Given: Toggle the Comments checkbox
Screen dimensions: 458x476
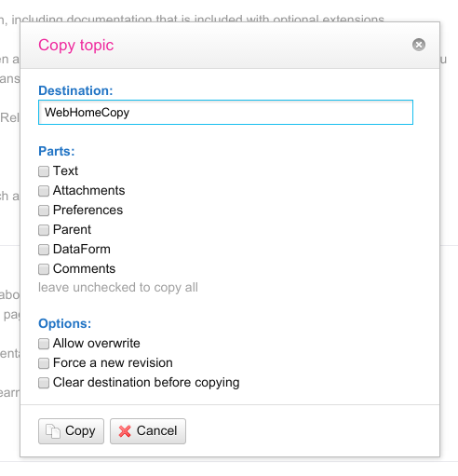Looking at the screenshot, I should (x=44, y=269).
